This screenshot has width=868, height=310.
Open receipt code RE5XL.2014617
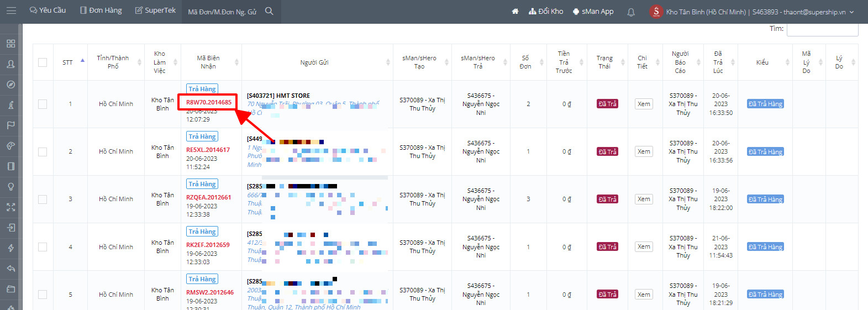208,150
